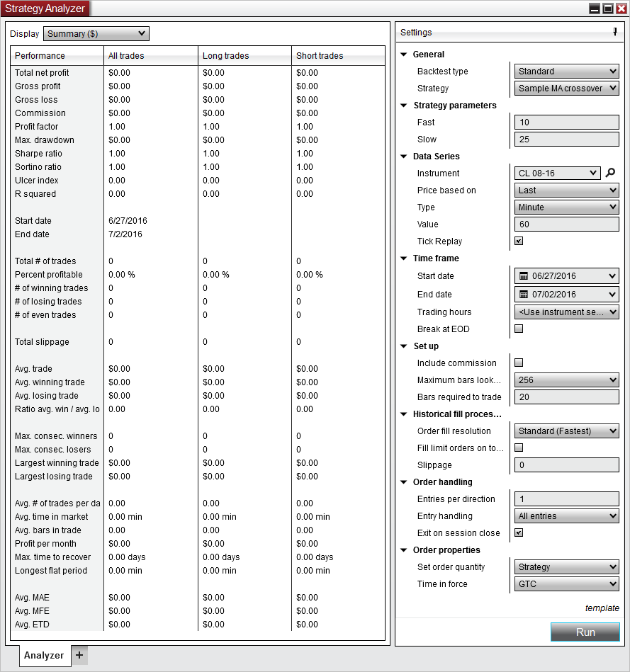Click the Short trades column header
The width and height of the screenshot is (630, 672).
coord(338,56)
